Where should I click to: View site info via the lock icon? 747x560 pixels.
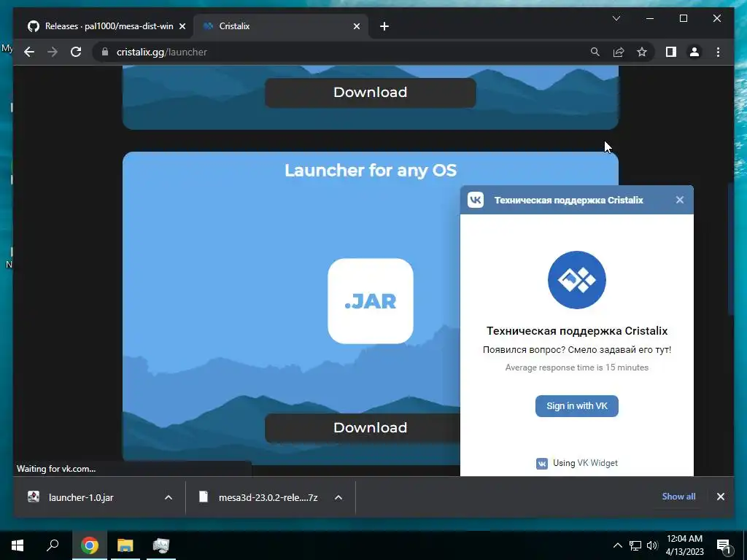(105, 52)
